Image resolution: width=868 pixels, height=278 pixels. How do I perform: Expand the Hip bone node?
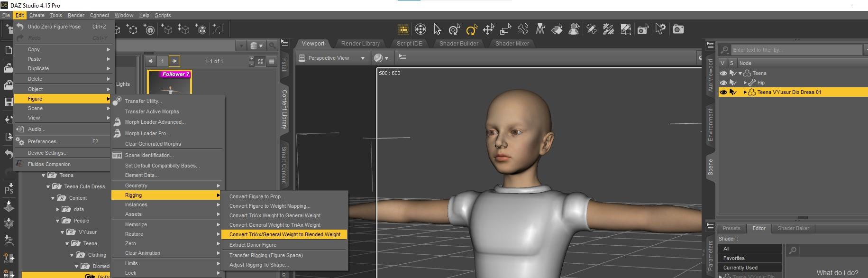click(745, 83)
